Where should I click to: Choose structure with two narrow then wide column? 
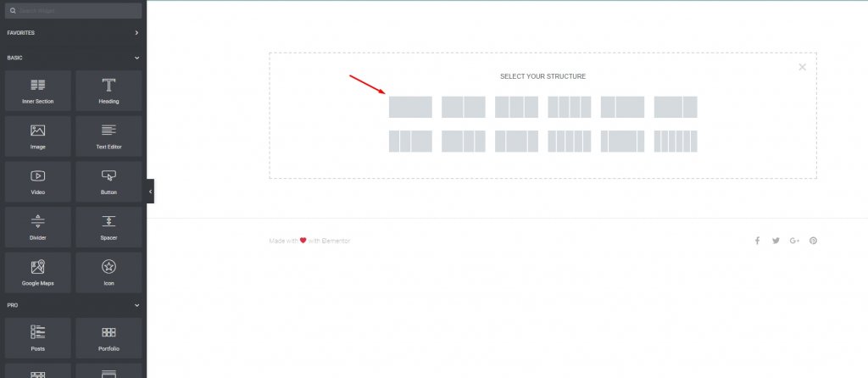[x=410, y=142]
